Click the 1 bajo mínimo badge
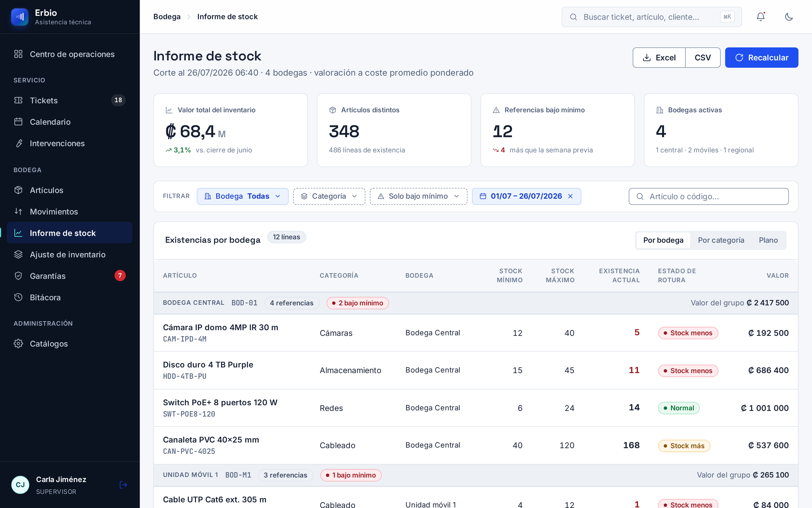Screen dimensions: 812x508 pos(351,475)
